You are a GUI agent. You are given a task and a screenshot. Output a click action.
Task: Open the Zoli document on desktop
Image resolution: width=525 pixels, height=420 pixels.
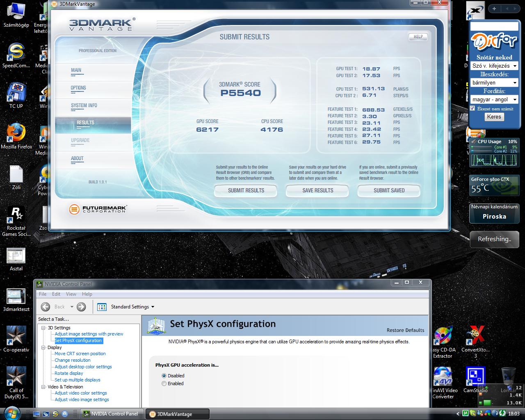(x=16, y=177)
